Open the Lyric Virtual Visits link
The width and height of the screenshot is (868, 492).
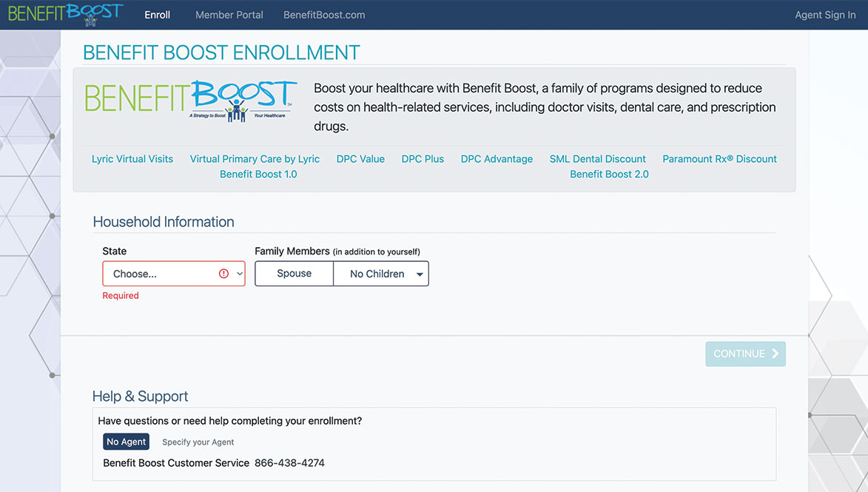[x=132, y=158]
